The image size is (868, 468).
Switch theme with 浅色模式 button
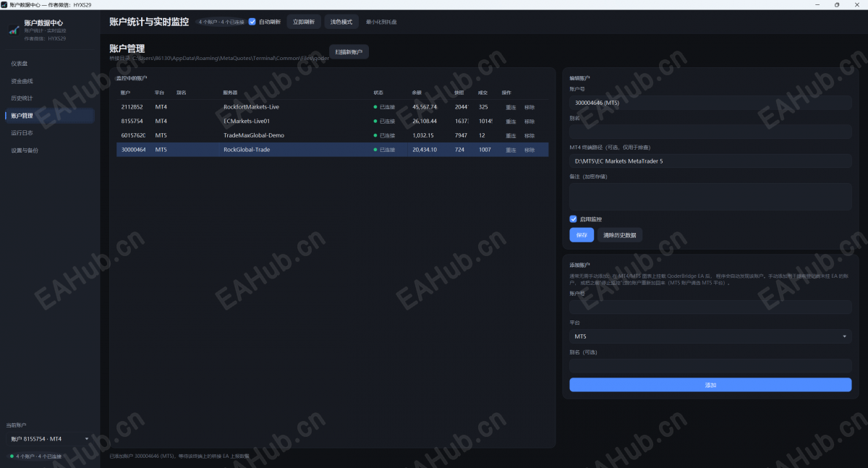pyautogui.click(x=341, y=22)
